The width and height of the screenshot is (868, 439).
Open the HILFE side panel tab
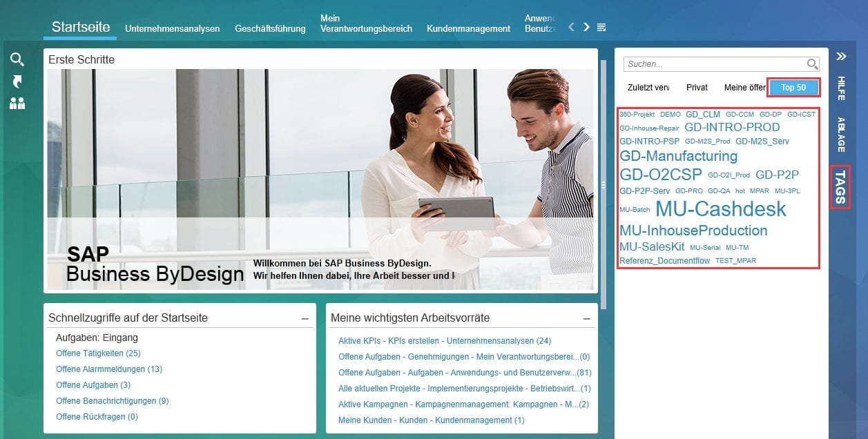click(x=841, y=88)
